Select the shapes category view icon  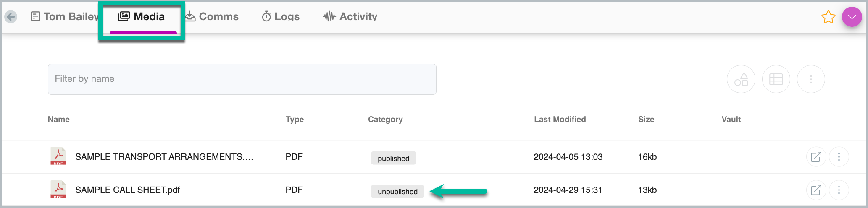coord(741,79)
